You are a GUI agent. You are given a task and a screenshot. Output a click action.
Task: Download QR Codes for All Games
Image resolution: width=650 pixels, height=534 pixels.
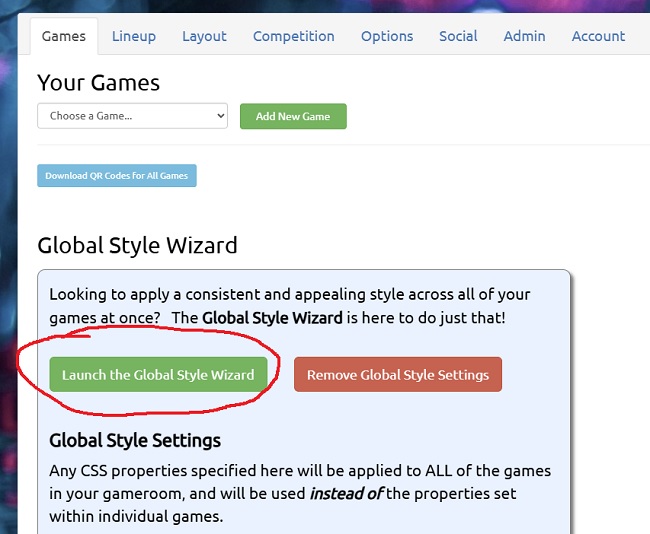coord(116,175)
